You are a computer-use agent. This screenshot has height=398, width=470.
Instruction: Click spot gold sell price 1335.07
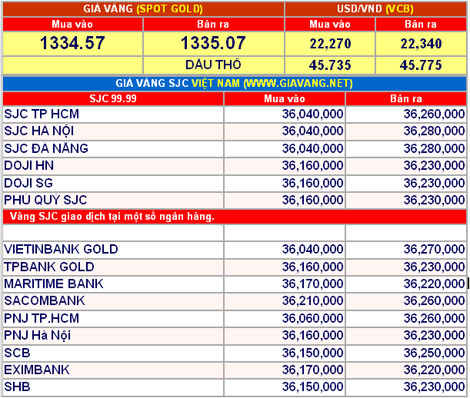pos(213,43)
